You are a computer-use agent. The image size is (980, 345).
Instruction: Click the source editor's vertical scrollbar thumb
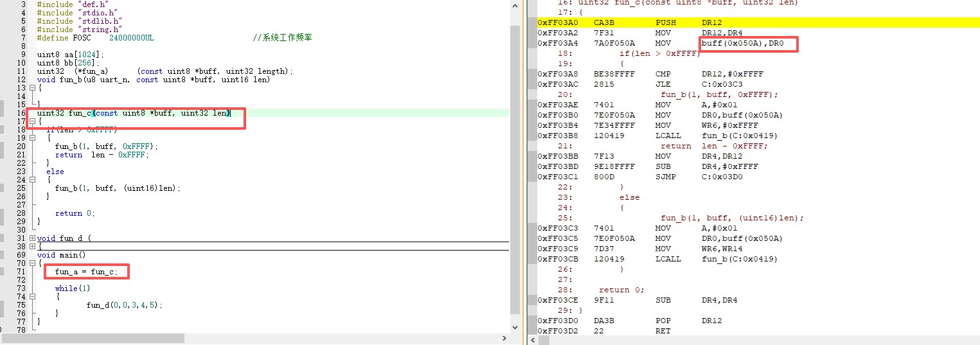pos(515,167)
